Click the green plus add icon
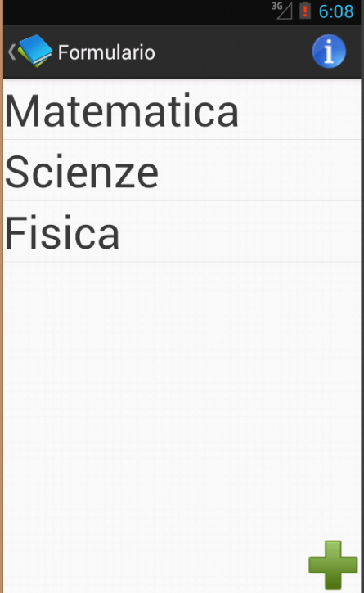 [333, 564]
